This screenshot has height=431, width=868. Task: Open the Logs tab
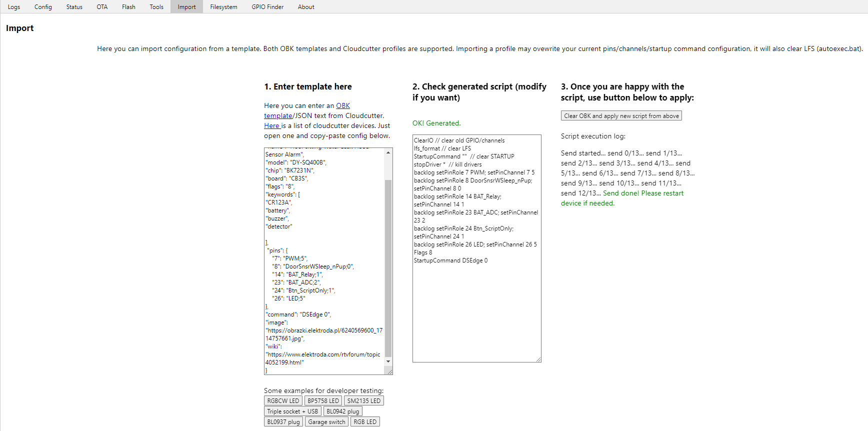14,7
